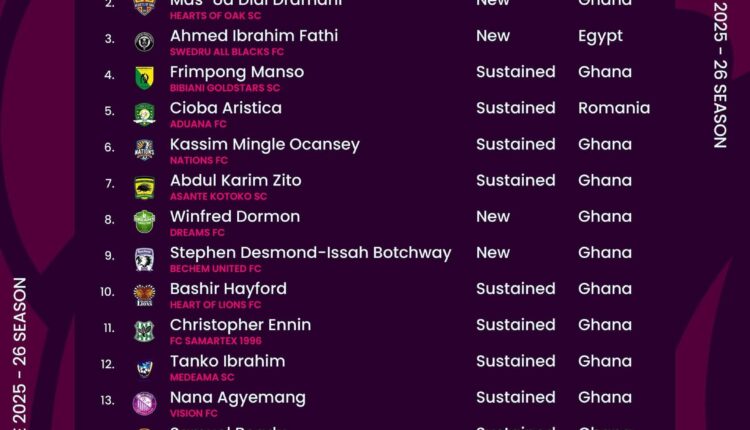Select the Aduana FC crest
The image size is (750, 430).
pyautogui.click(x=144, y=114)
